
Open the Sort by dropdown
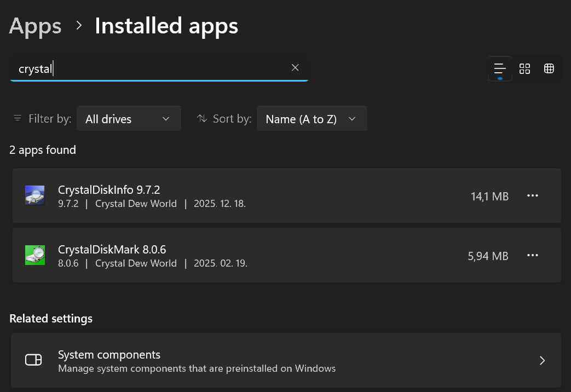pos(311,119)
